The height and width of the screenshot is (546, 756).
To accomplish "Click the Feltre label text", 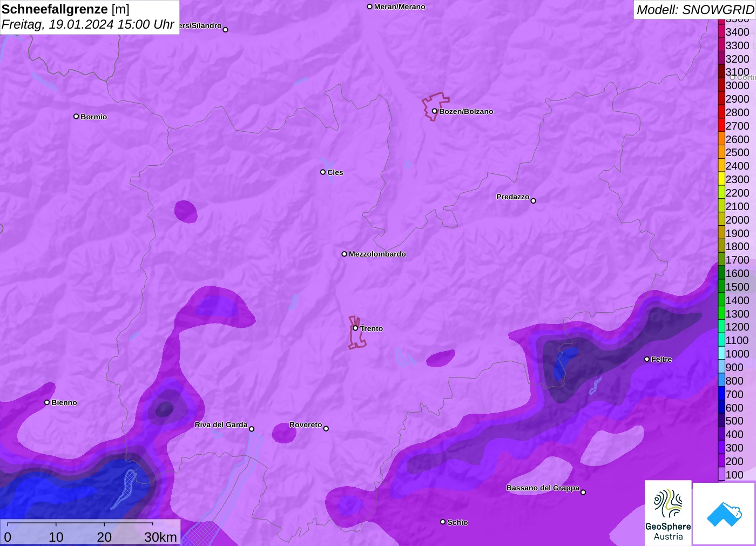I will pyautogui.click(x=661, y=359).
